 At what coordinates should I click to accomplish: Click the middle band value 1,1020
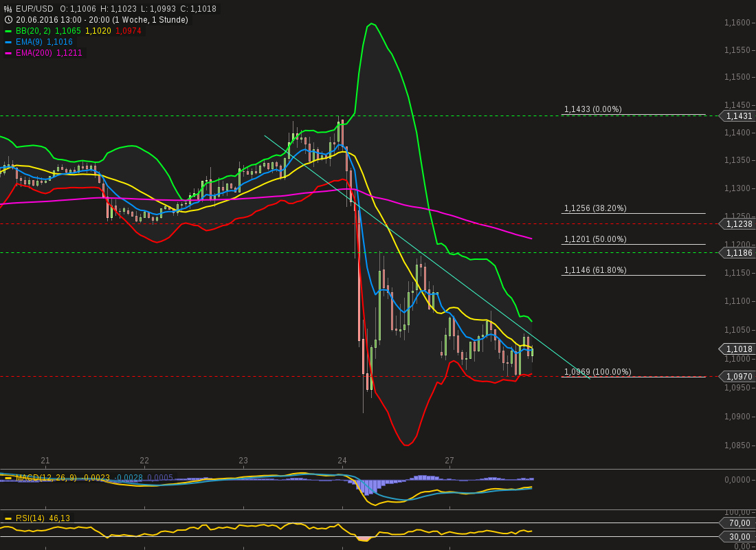point(98,31)
